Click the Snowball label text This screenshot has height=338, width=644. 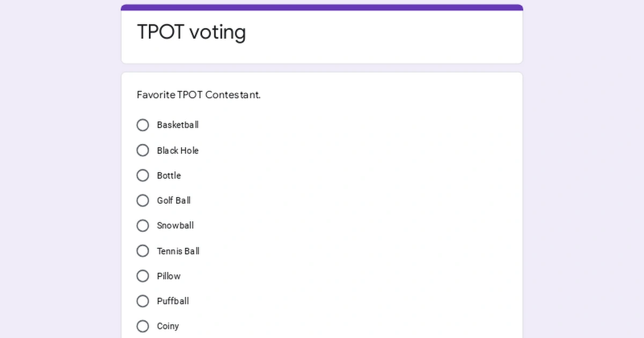[175, 225]
